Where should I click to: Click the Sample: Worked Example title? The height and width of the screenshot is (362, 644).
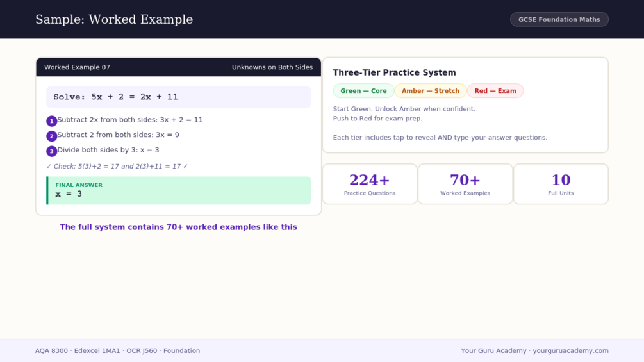pos(114,19)
